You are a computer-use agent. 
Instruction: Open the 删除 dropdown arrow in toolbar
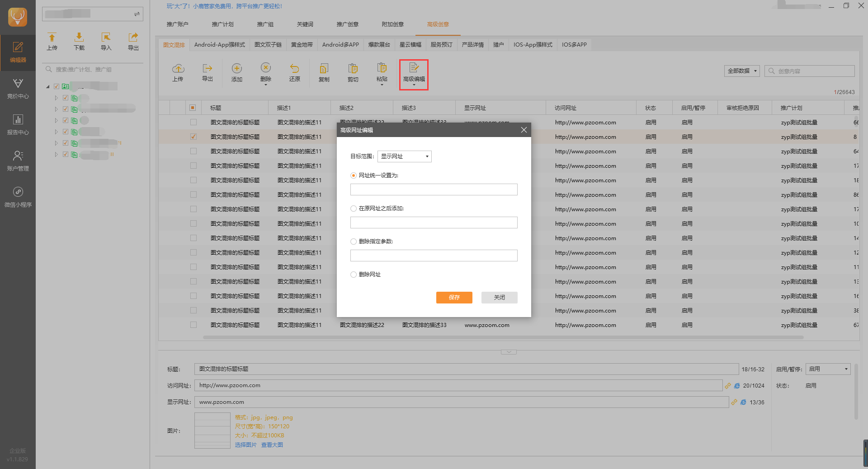pos(266,85)
